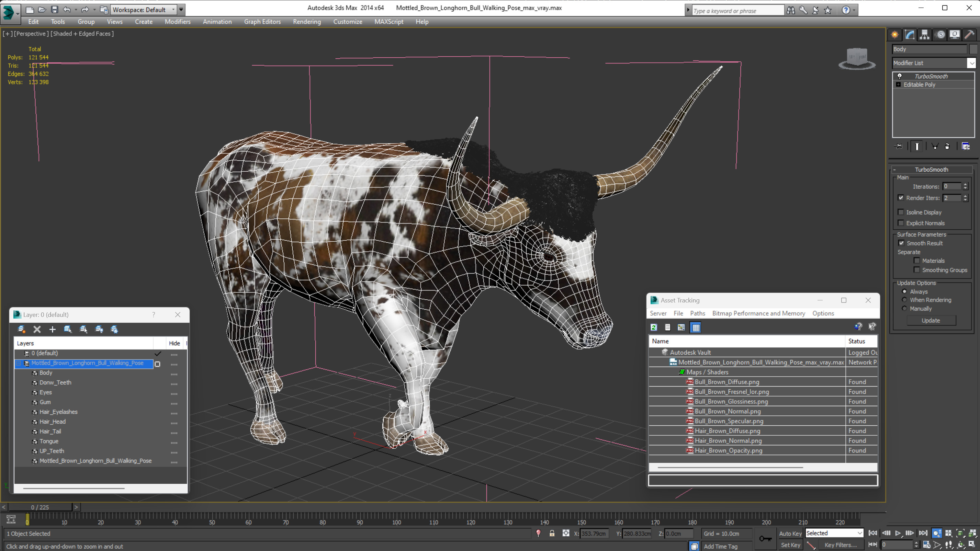Click Layer dialog horizontal scrollbar
Viewport: 980px width, 551px height.
point(74,488)
